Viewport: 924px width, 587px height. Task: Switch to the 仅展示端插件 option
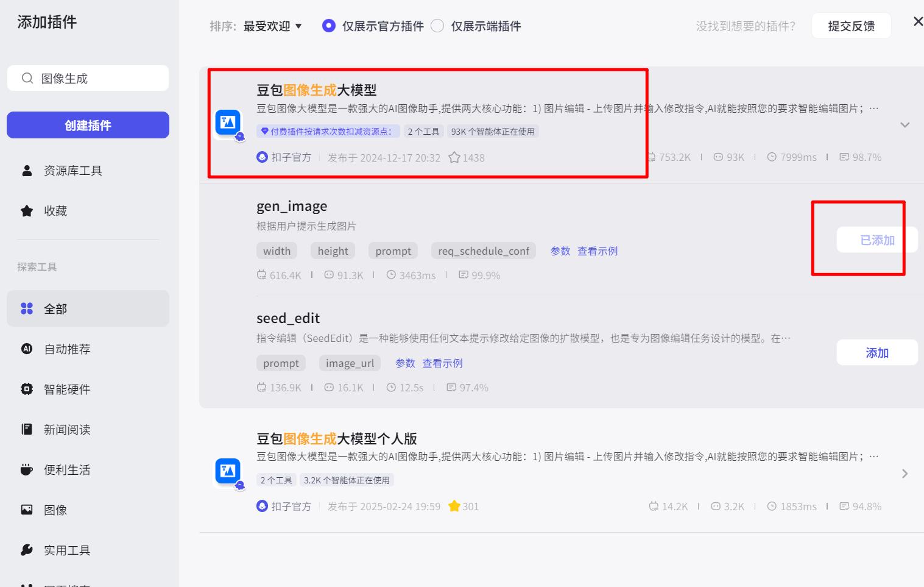tap(437, 26)
